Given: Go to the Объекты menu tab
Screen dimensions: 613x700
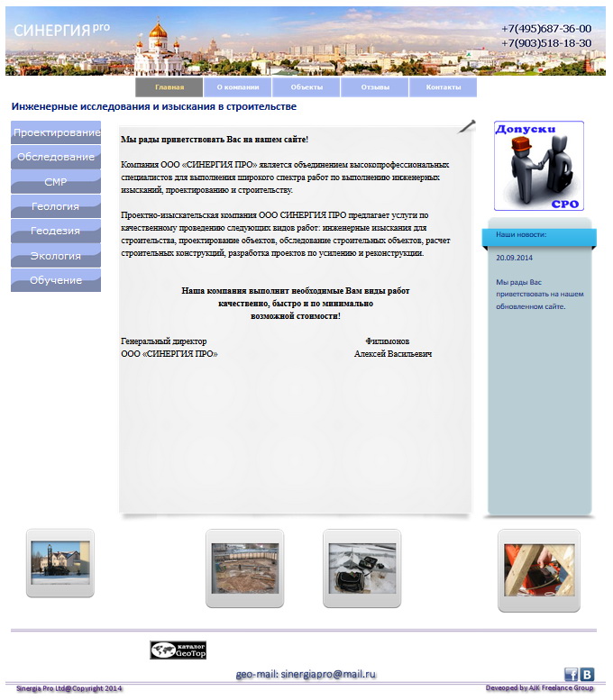Looking at the screenshot, I should (306, 87).
